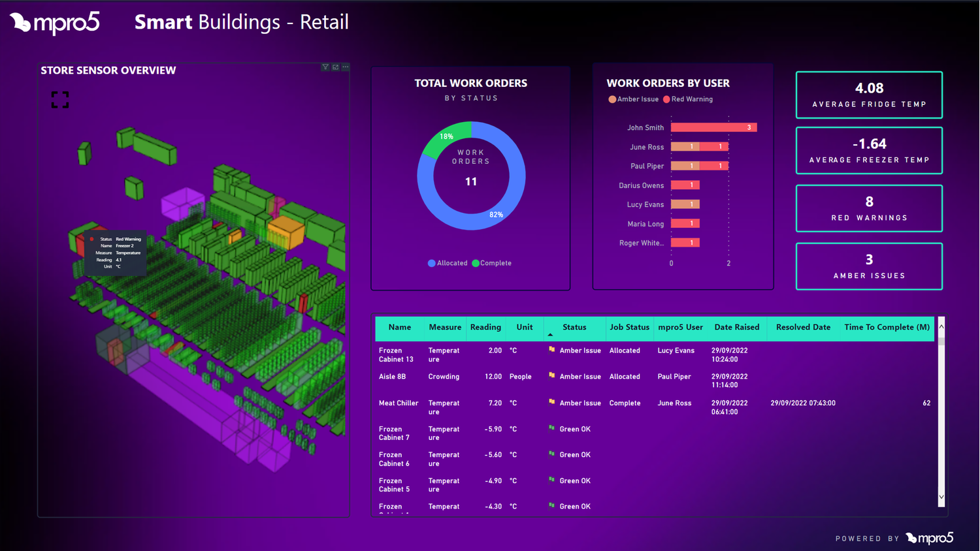The image size is (980, 551).
Task: Click the amber status icon on the Meat Chiller row
Action: pos(552,403)
